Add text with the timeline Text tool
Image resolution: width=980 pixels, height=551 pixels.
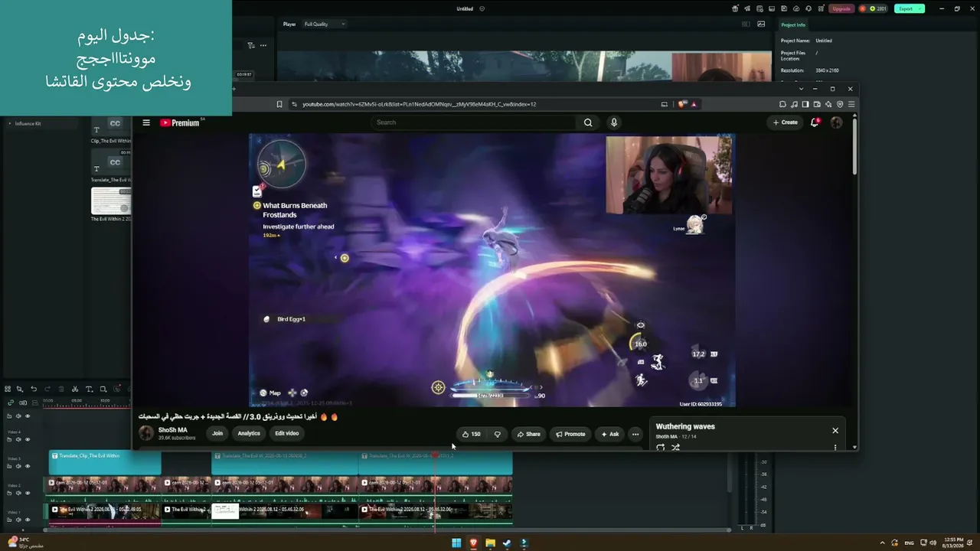tap(89, 389)
